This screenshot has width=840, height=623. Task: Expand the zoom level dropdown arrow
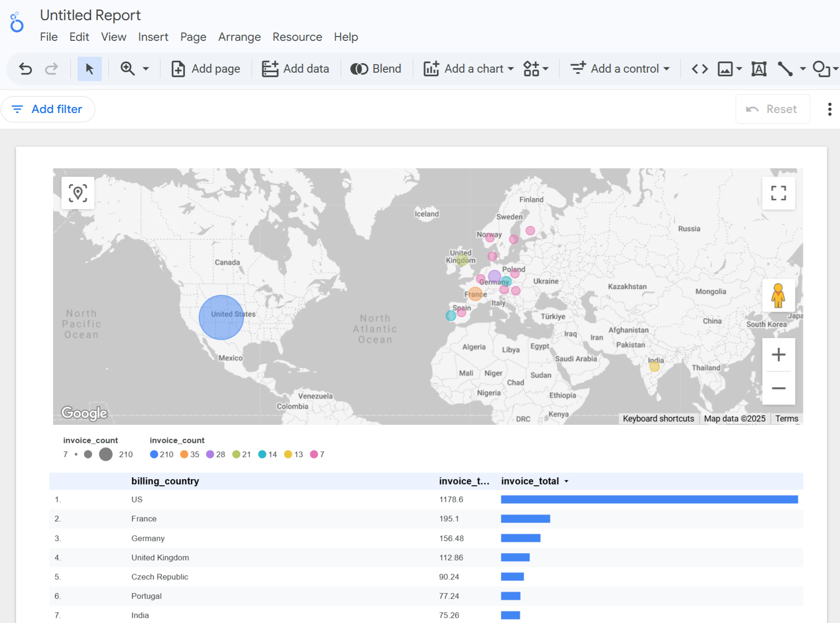[x=146, y=69]
